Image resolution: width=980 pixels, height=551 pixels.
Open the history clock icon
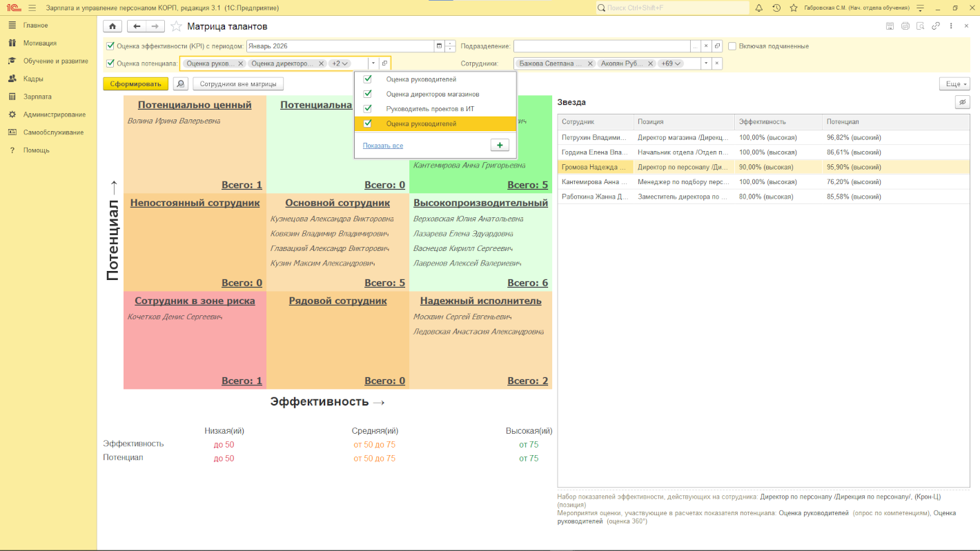[776, 8]
